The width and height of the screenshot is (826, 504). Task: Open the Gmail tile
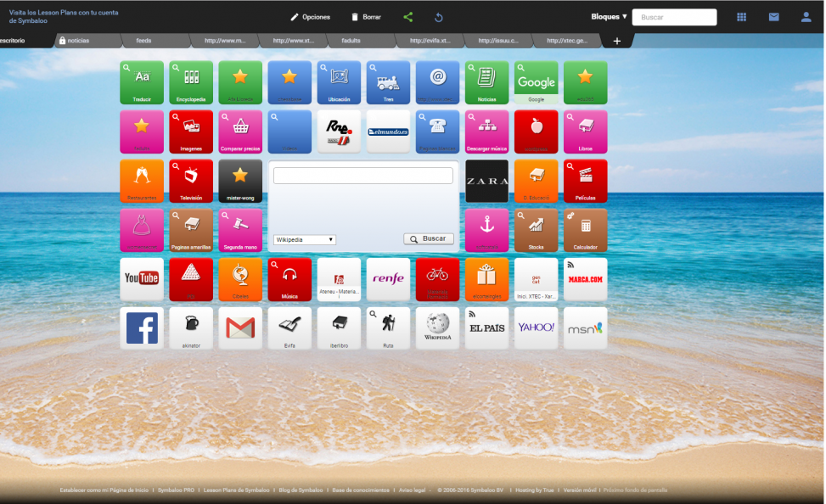pos(240,328)
